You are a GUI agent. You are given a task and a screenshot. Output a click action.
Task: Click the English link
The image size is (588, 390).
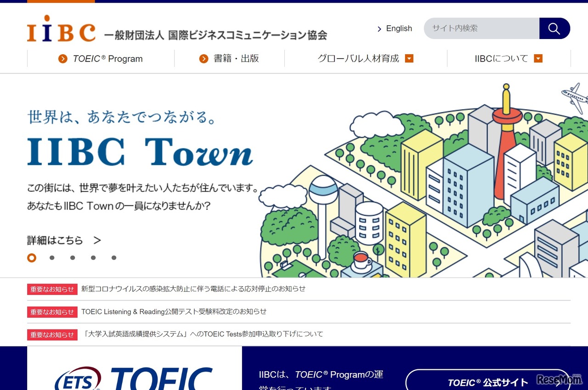[x=399, y=28]
